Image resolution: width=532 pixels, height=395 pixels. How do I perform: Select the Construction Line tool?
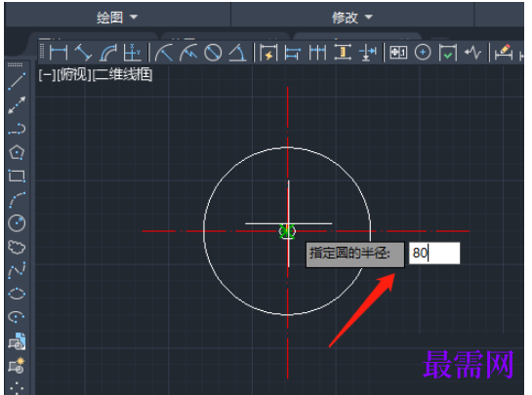tap(17, 105)
